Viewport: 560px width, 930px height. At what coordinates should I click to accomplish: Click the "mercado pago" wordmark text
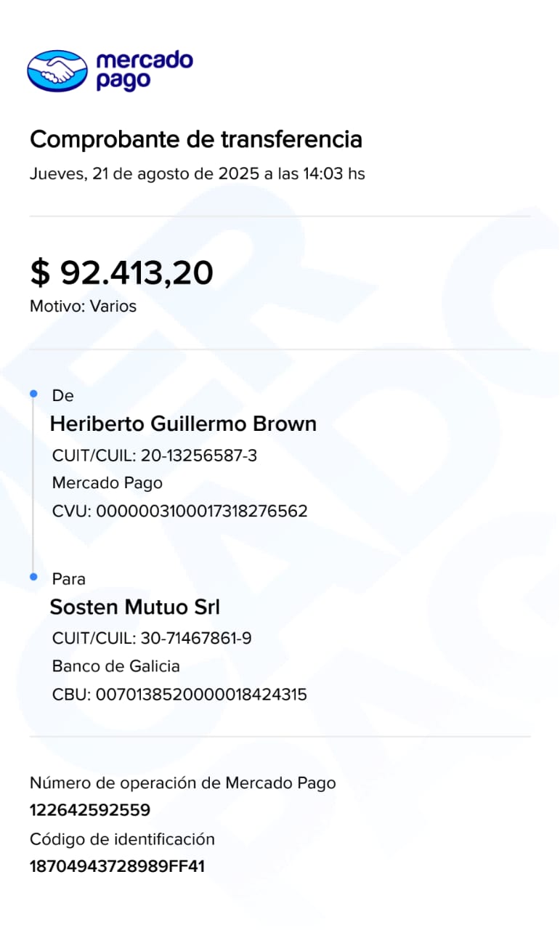click(144, 70)
